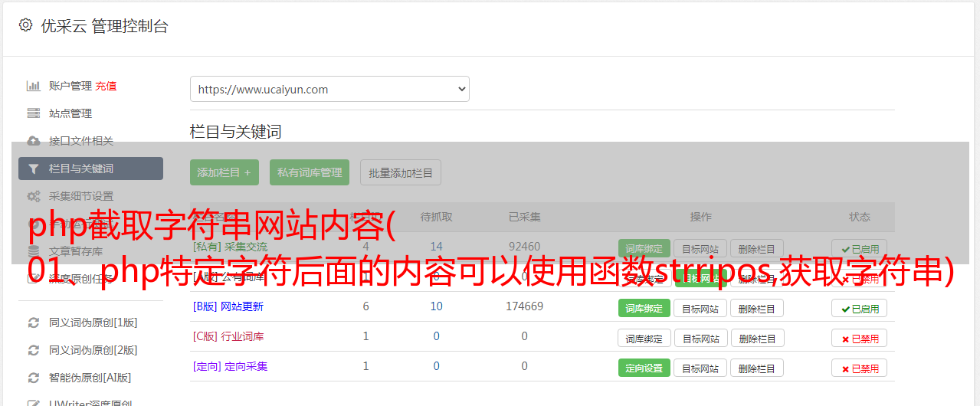Viewport: 980px width, 406px height.
Task: Open 采集细节设置 sidebar item
Action: click(x=81, y=196)
